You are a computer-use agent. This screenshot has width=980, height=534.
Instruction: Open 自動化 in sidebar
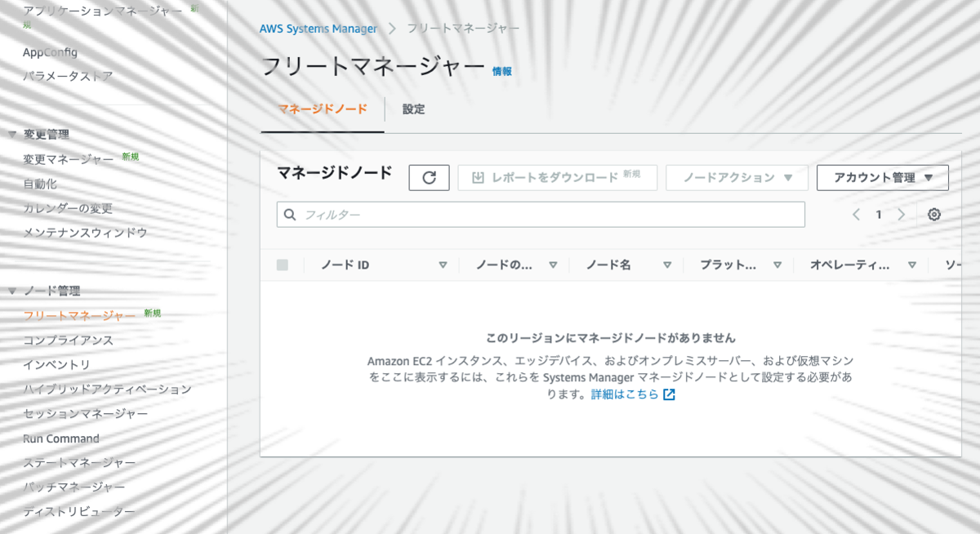point(40,184)
